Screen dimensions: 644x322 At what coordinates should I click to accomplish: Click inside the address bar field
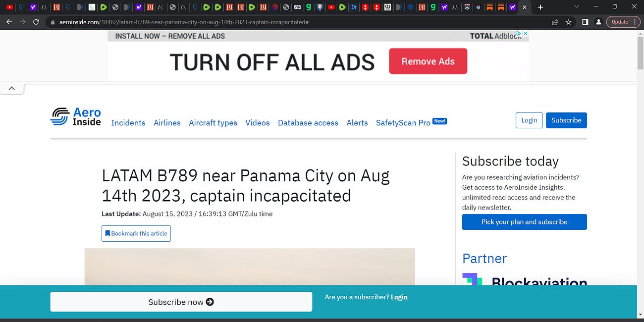(198, 22)
